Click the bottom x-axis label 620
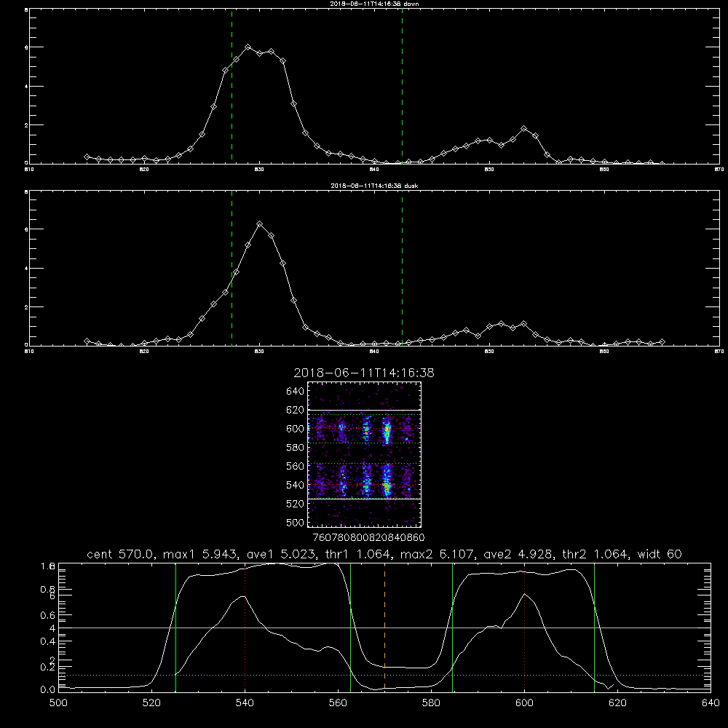The width and height of the screenshot is (728, 728). tap(617, 703)
